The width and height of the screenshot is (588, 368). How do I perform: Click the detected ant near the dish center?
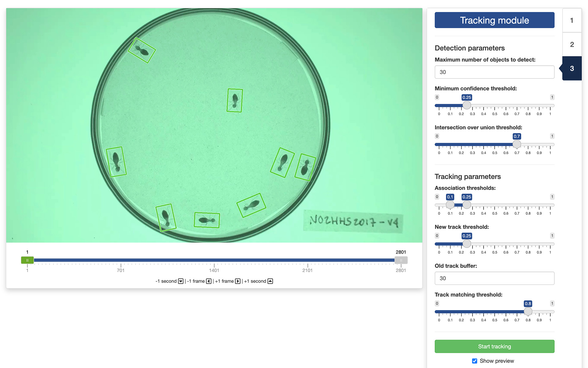click(x=235, y=101)
